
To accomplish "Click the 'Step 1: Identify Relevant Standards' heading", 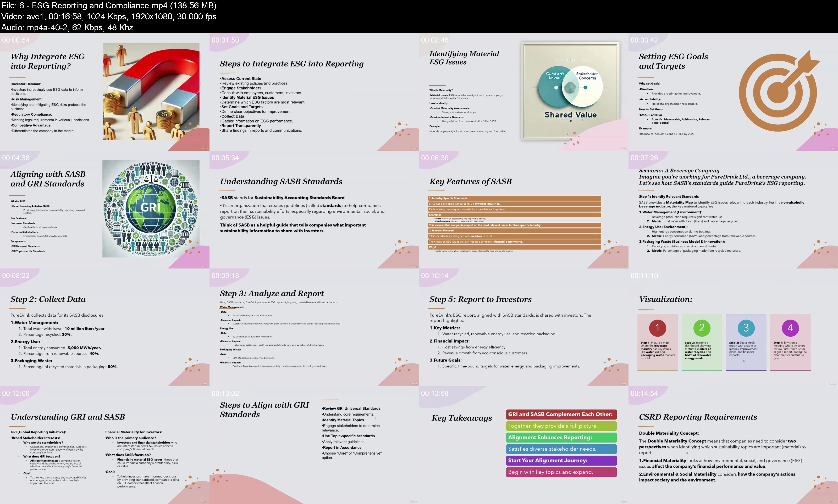I will [669, 196].
